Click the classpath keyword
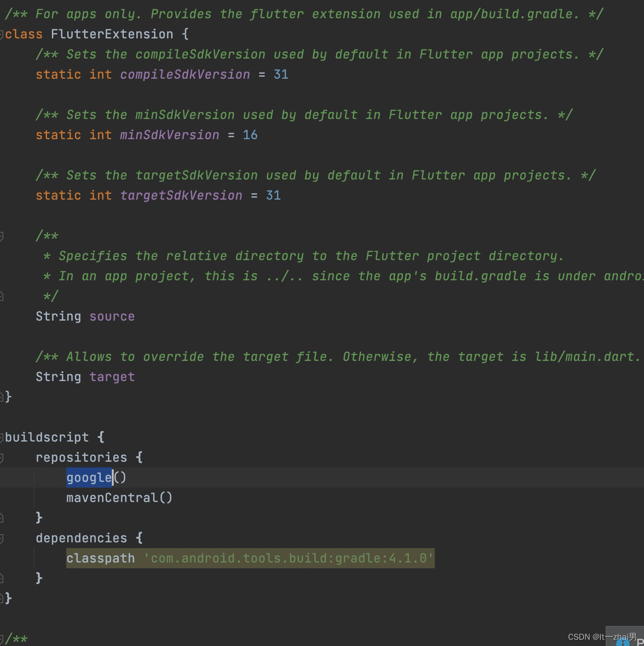This screenshot has width=644, height=646. [x=100, y=558]
